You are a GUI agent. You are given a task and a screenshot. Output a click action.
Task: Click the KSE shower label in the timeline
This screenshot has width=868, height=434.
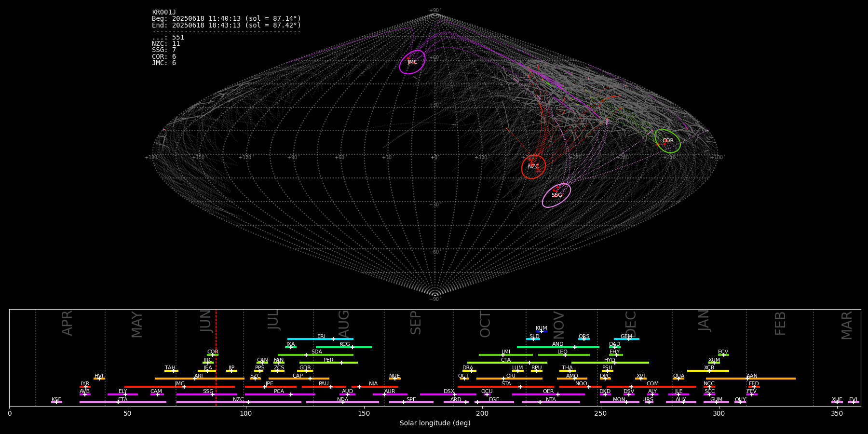(x=56, y=400)
